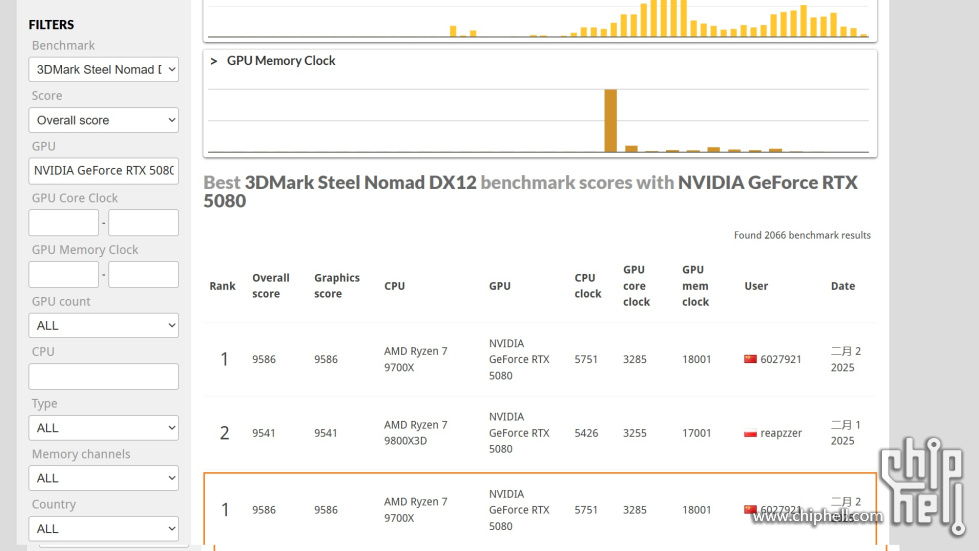This screenshot has width=979, height=551.
Task: Click the 9541 overall score in rank 2 row
Action: [263, 432]
